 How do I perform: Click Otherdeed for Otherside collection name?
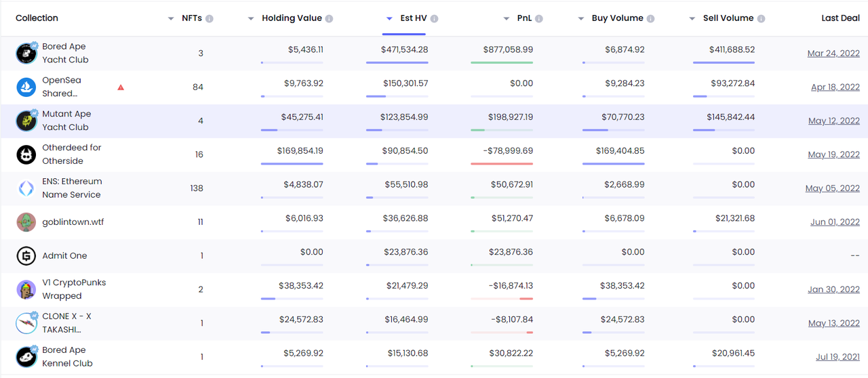click(72, 154)
